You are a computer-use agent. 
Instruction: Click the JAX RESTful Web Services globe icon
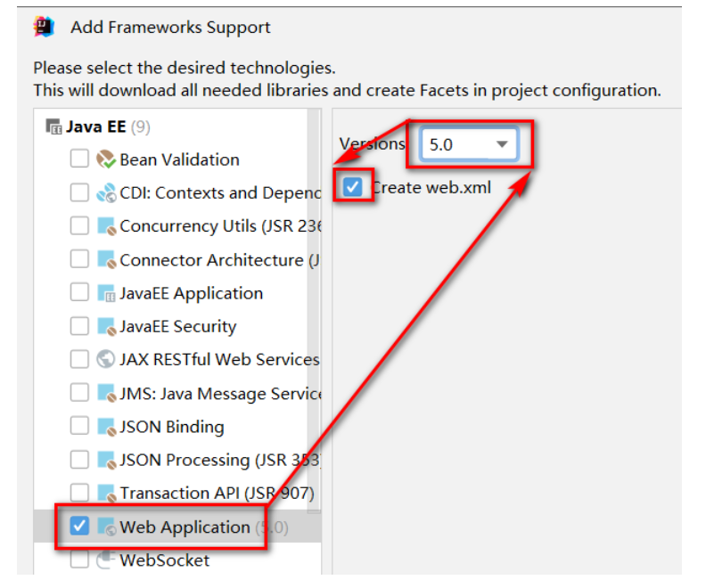click(x=106, y=359)
